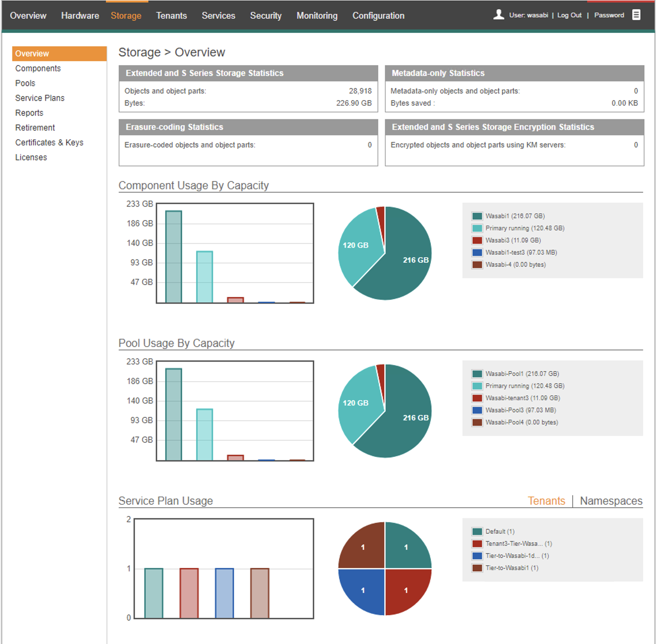Open the document menu icon top right
This screenshot has height=644, width=656.
(636, 15)
